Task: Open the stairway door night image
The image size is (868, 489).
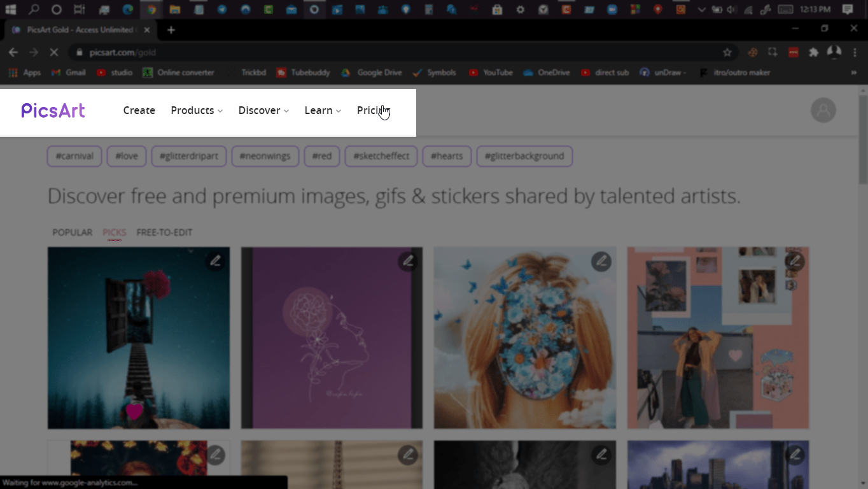Action: (x=139, y=337)
